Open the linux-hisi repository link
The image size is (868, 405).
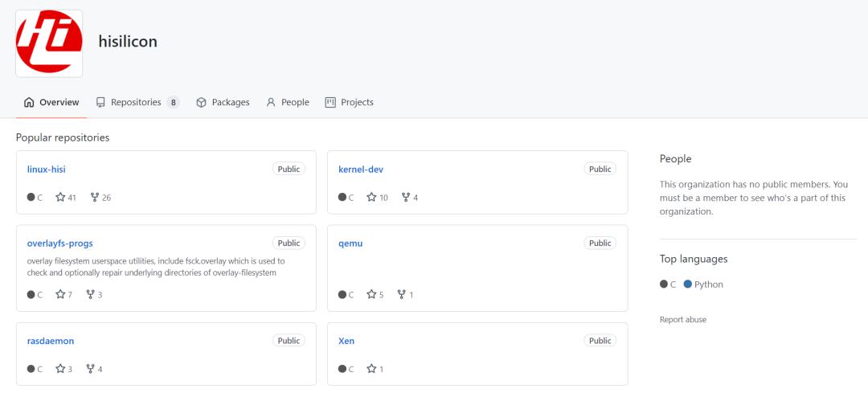[x=46, y=170]
